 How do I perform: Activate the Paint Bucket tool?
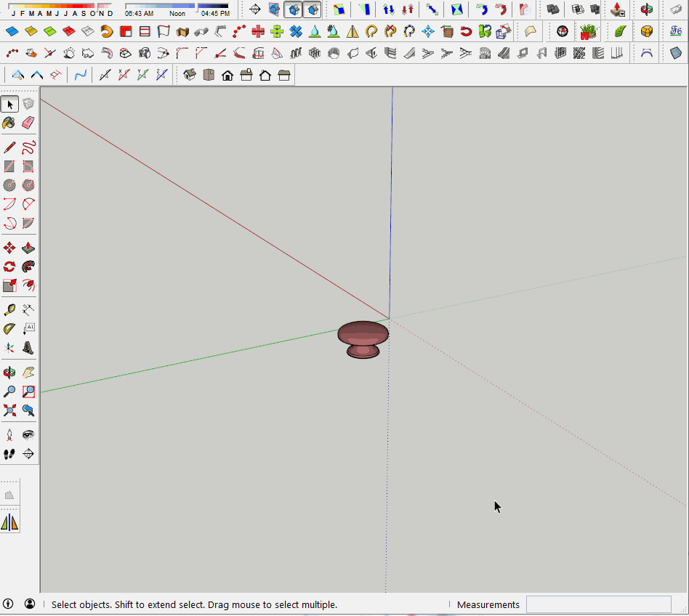coord(9,123)
